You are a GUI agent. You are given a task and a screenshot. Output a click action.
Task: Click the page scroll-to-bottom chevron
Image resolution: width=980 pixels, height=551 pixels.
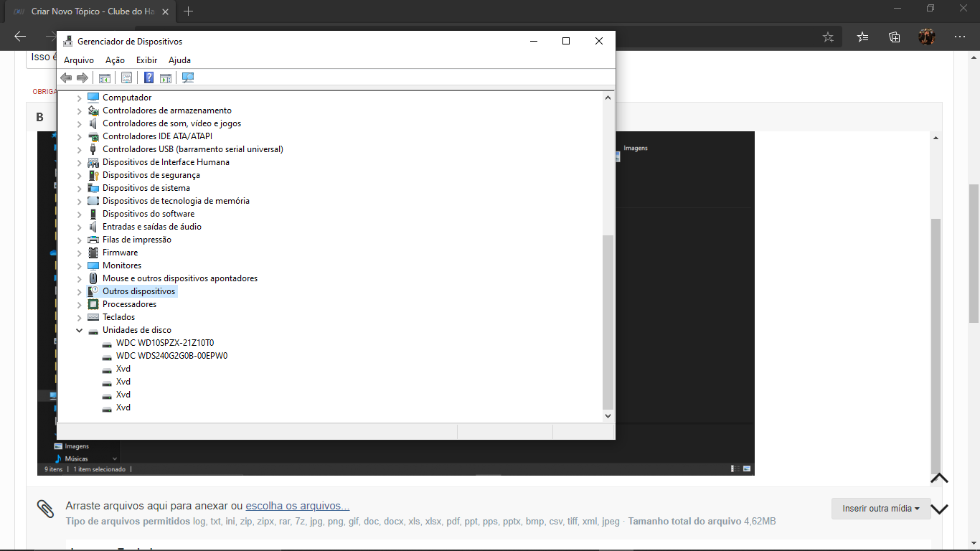point(939,509)
